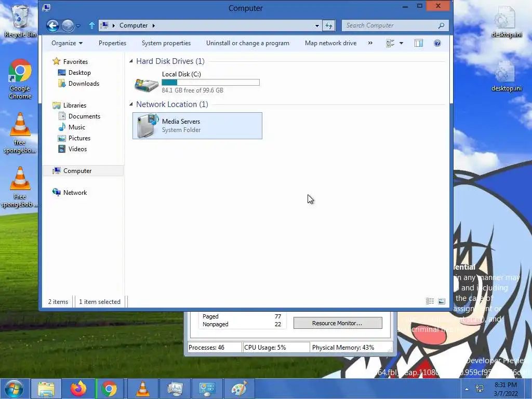Screen dimensions: 532x399
Task: Click Physical Memory 43% in Task Manager
Action: coord(343,348)
